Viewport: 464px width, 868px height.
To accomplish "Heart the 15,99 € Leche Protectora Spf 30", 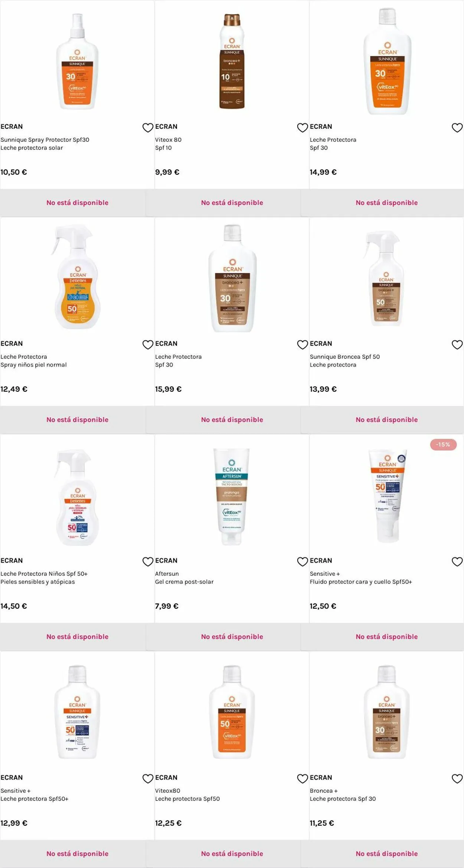I will click(x=303, y=345).
